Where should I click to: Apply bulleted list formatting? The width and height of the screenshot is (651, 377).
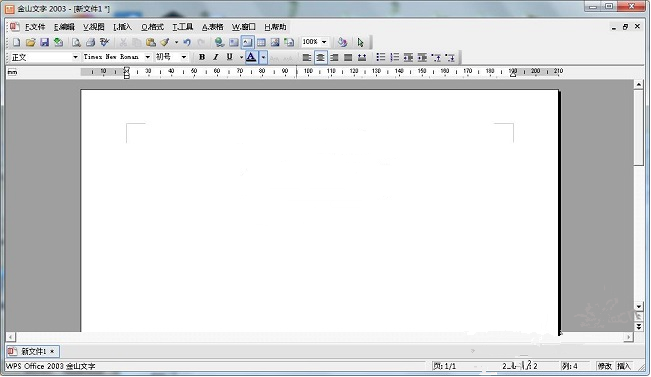[380, 57]
